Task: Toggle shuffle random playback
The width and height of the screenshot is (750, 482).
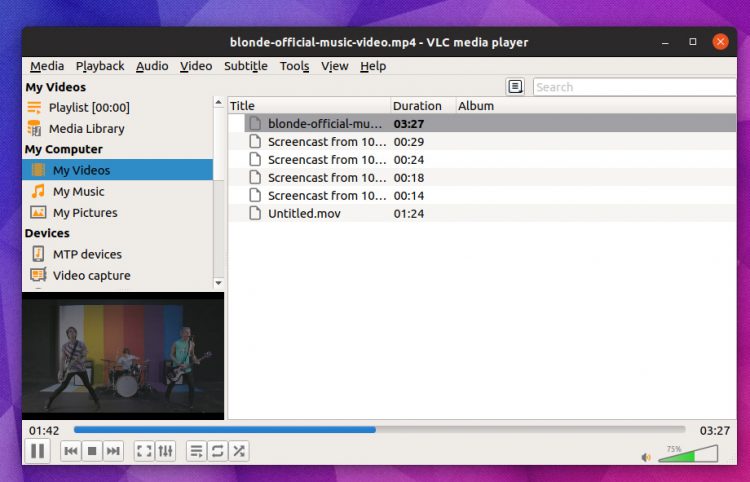Action: click(239, 451)
